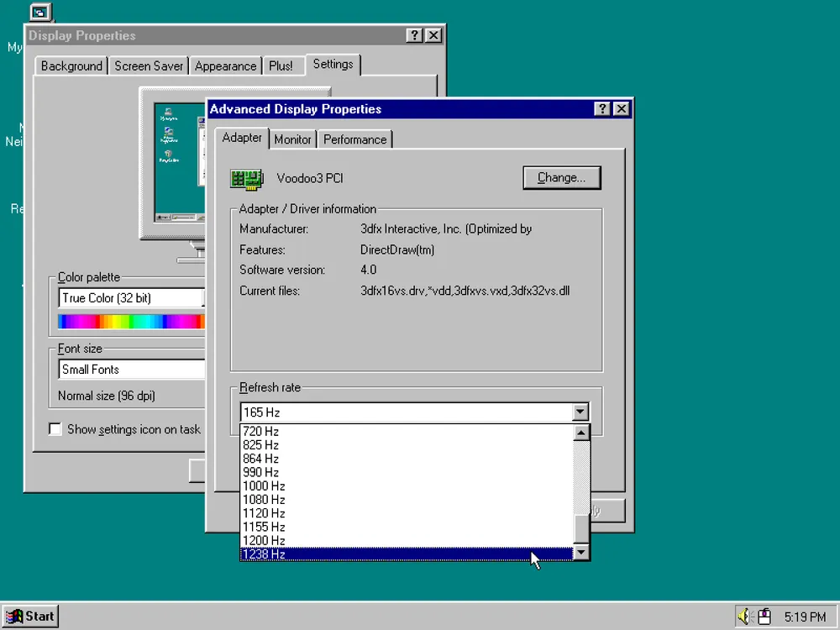Click the help question mark in Advanced Display Properties
Screen dimensions: 840x630
(x=602, y=109)
